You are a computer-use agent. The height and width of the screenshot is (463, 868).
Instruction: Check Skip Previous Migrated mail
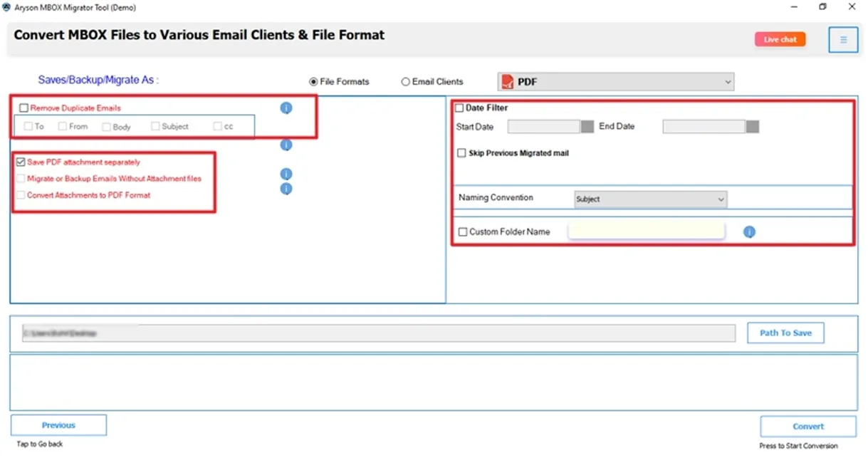pyautogui.click(x=462, y=153)
